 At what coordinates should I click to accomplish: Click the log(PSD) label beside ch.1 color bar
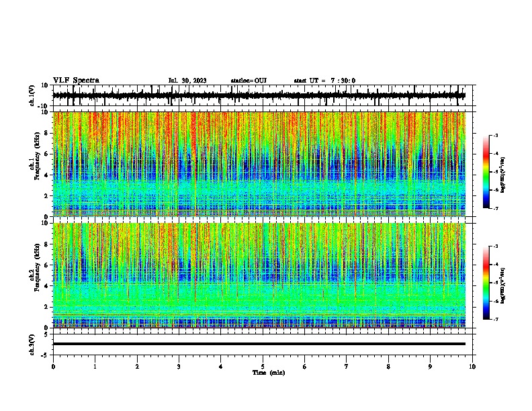[502, 175]
